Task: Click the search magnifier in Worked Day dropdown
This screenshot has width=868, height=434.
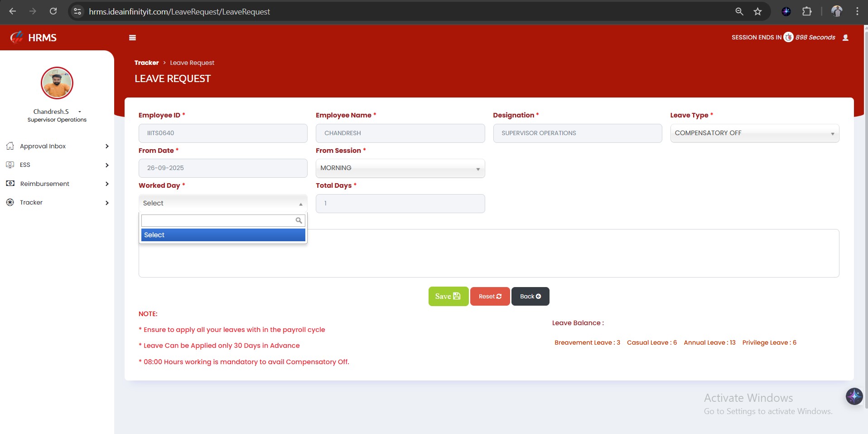Action: click(x=299, y=220)
